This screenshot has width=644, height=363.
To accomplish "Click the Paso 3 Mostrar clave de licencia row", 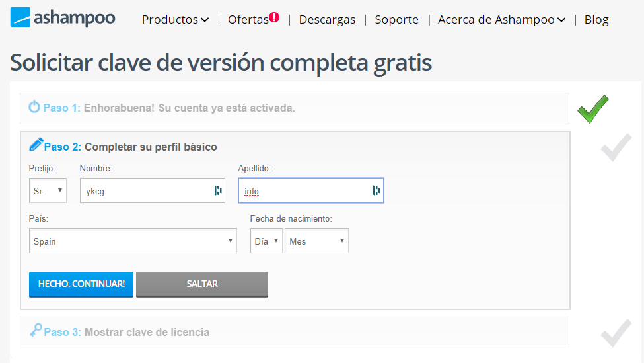I will pos(295,333).
